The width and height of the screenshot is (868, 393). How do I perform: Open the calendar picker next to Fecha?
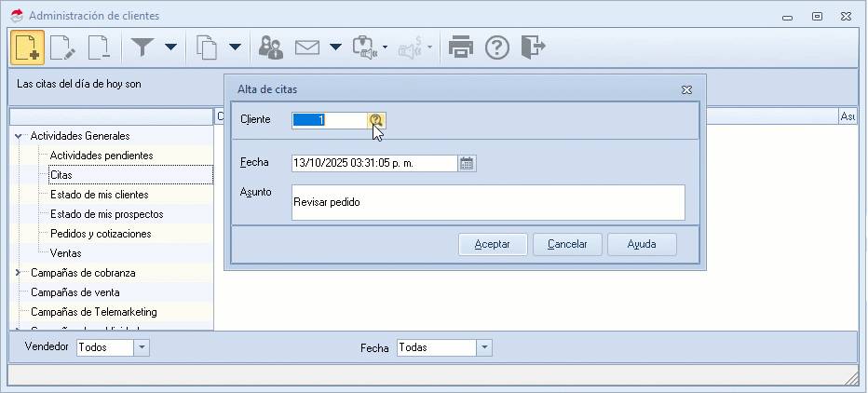pos(468,163)
